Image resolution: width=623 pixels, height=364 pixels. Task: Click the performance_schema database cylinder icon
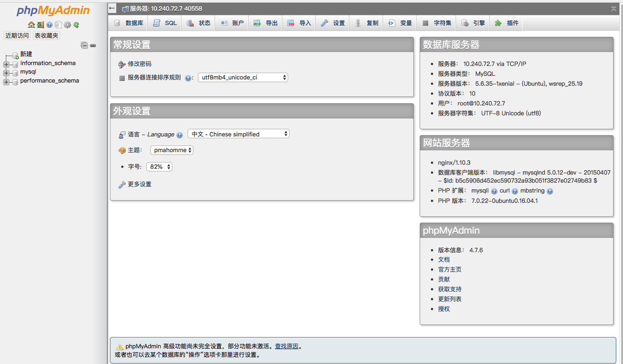pyautogui.click(x=16, y=81)
